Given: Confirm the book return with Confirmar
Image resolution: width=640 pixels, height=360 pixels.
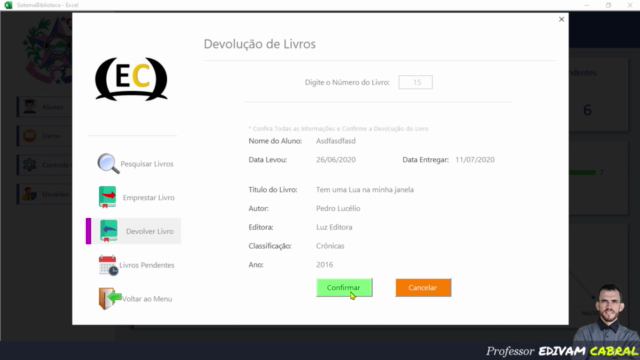Looking at the screenshot, I should [x=344, y=288].
